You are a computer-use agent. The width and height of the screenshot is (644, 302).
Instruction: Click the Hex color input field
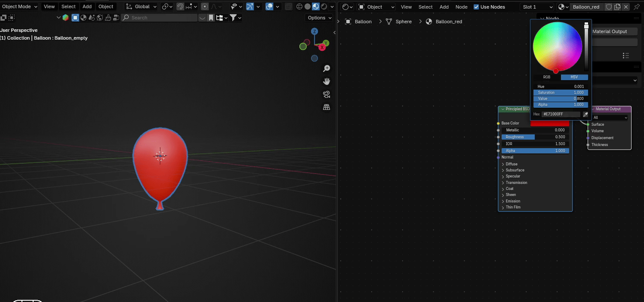click(561, 114)
